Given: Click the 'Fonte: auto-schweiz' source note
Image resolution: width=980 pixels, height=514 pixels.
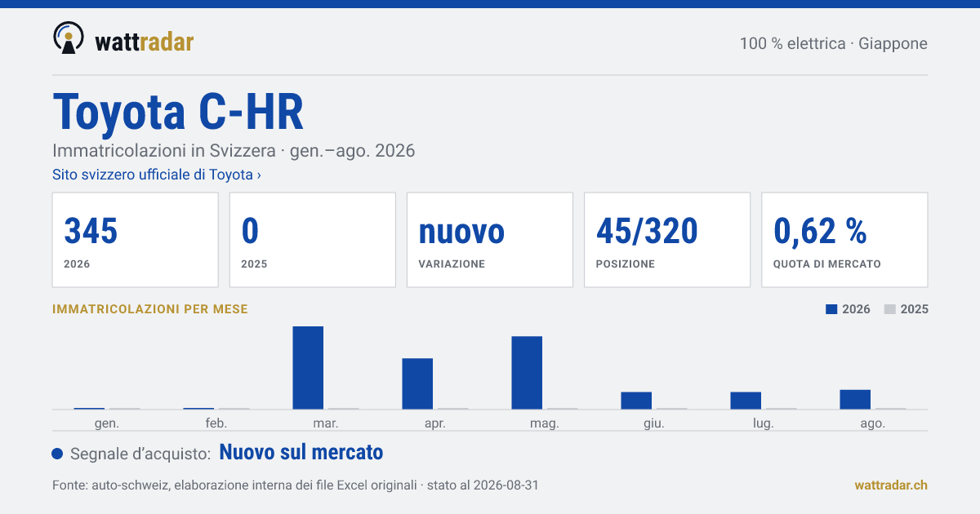Looking at the screenshot, I should (x=295, y=485).
